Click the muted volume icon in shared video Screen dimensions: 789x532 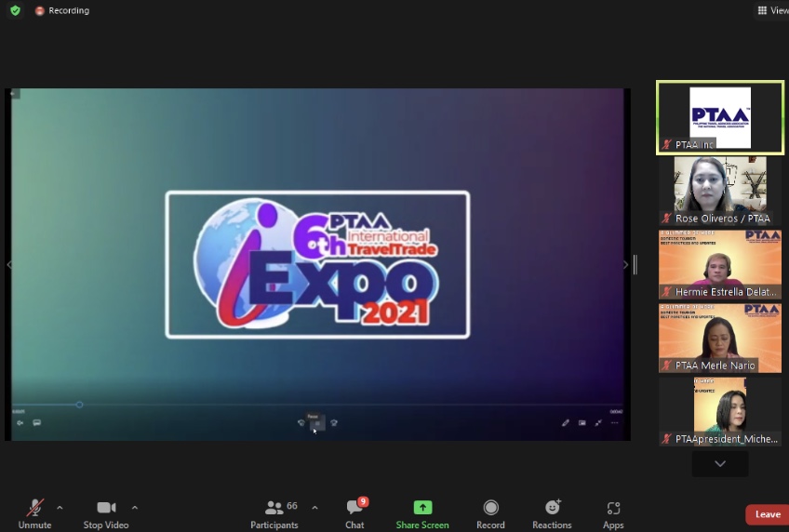point(20,423)
